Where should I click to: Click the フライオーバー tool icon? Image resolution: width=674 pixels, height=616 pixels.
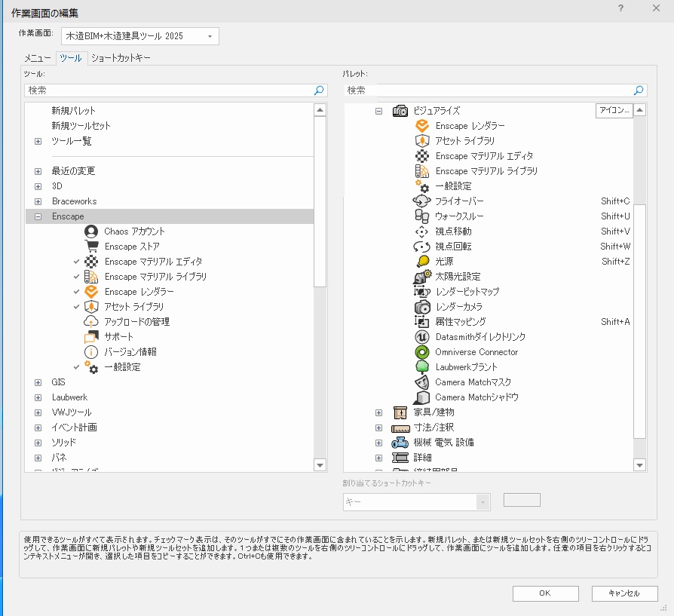point(422,201)
